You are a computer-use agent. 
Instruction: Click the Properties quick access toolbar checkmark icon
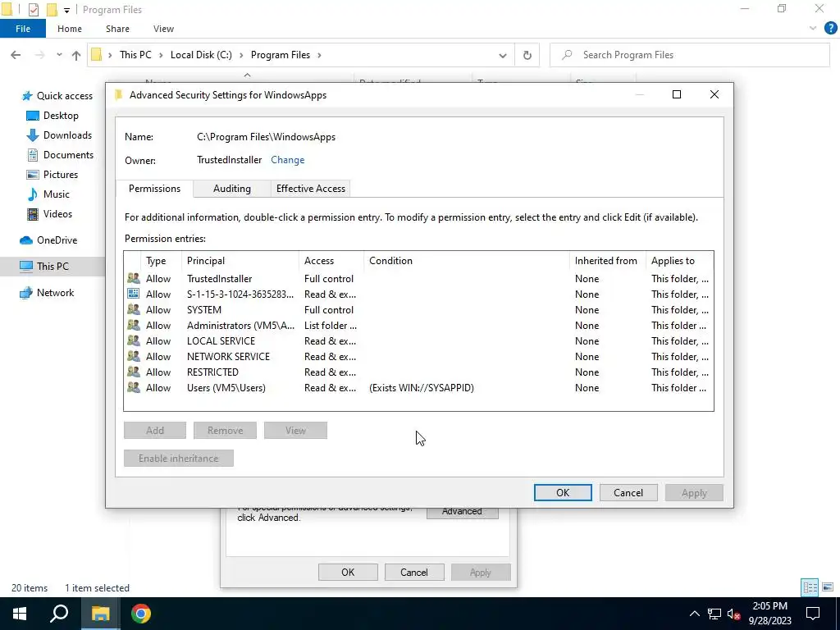point(33,10)
